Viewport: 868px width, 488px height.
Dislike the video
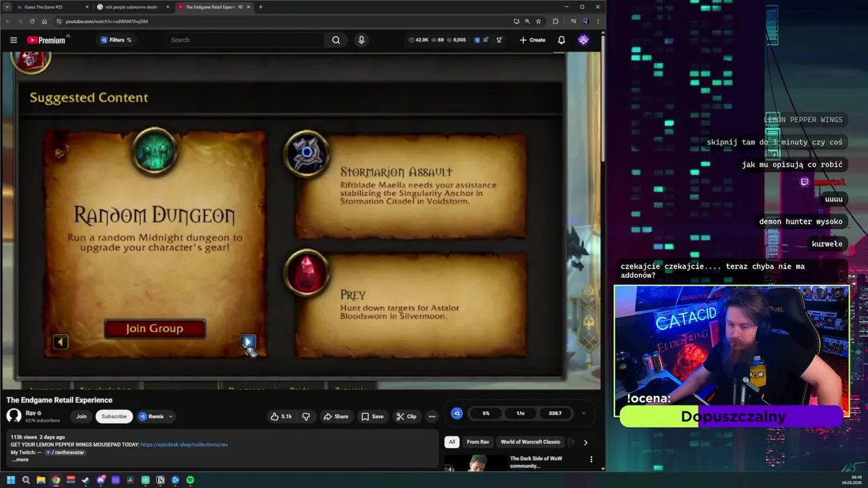pos(306,416)
